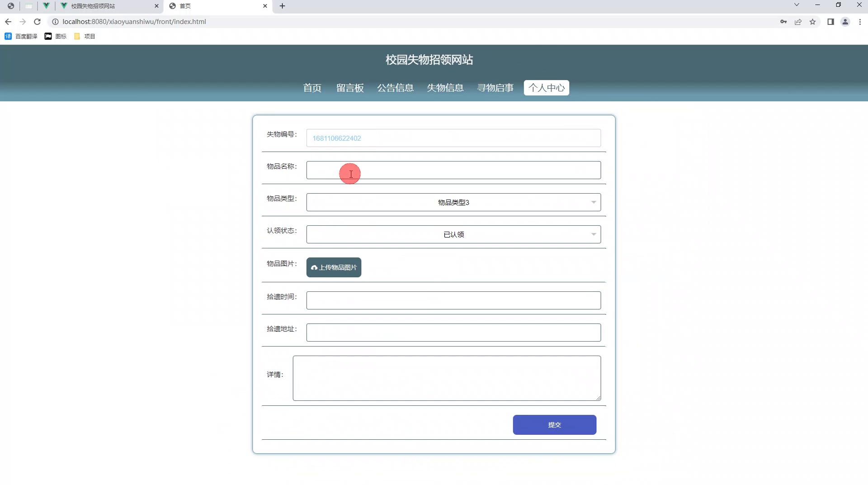Reload the page with the refresh icon
Viewport: 868px width, 485px height.
pyautogui.click(x=38, y=22)
